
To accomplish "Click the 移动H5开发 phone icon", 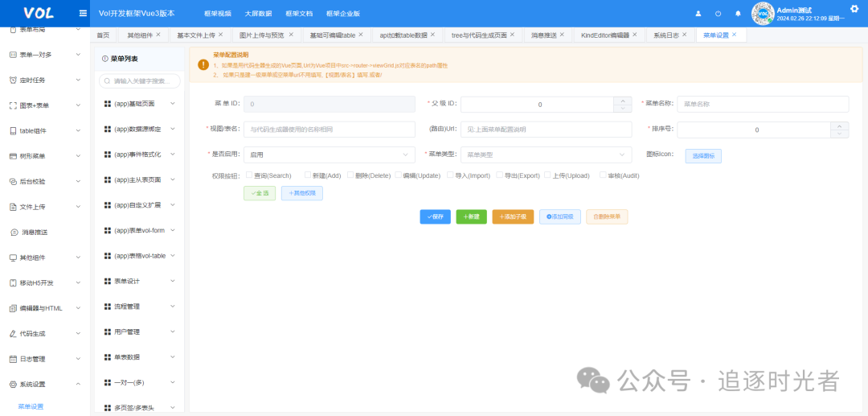I will pos(14,282).
